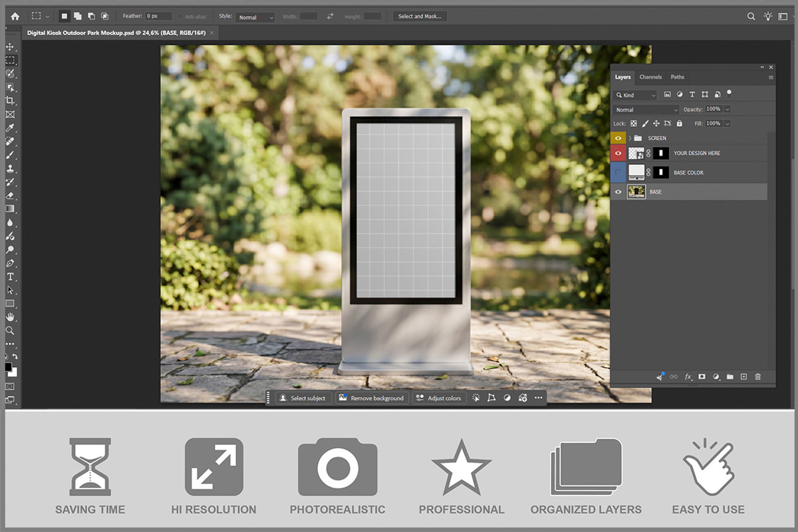Open the blend mode Normal dropdown
The height and width of the screenshot is (532, 798).
click(x=645, y=110)
